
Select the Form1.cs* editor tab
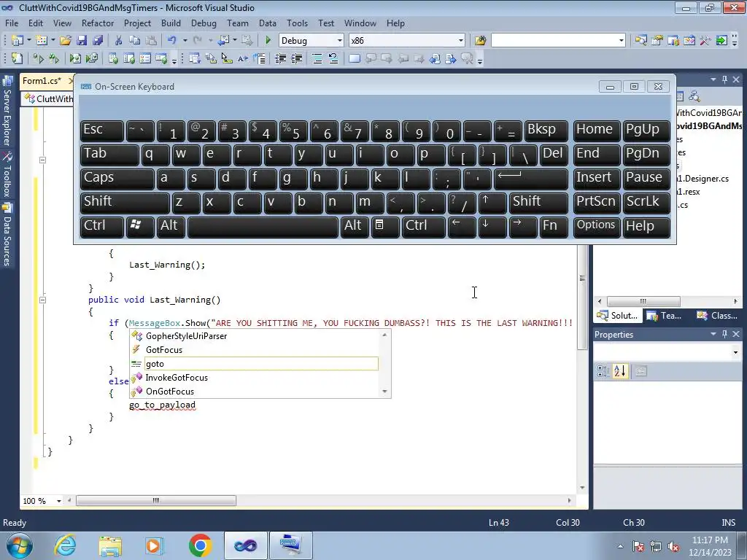coord(42,81)
